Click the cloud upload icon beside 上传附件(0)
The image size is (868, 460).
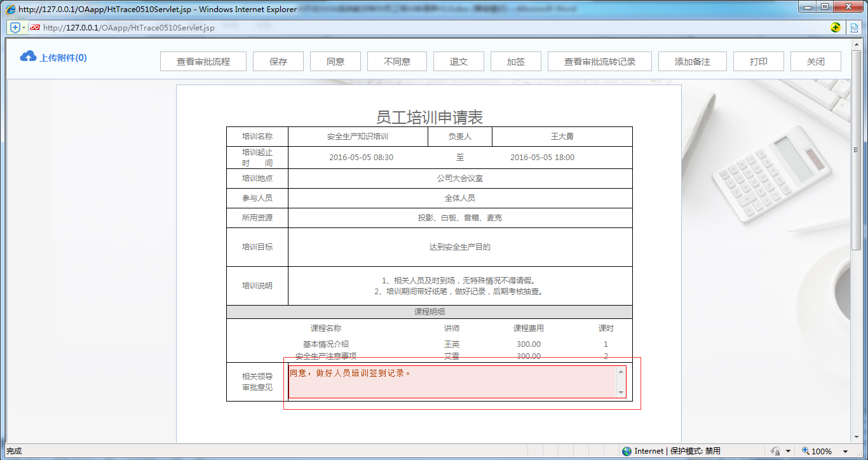pos(27,56)
